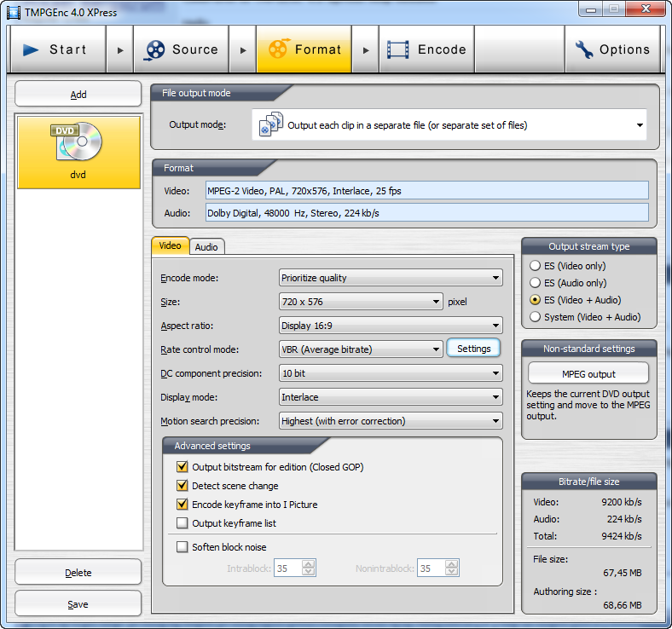Click the Start play arrow icon
The height and width of the screenshot is (629, 672).
32,49
